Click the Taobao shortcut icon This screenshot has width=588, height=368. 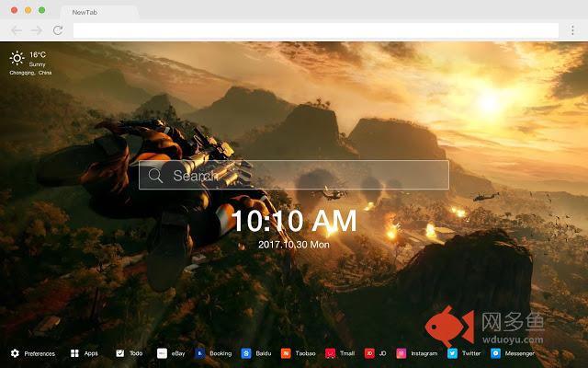coord(286,353)
